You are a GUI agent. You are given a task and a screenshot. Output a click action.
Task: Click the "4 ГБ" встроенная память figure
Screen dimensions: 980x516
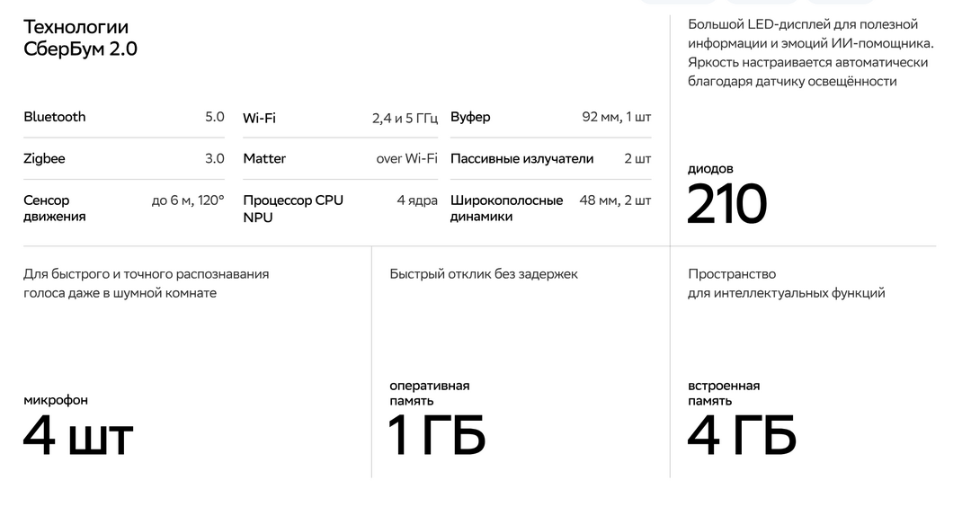[742, 435]
